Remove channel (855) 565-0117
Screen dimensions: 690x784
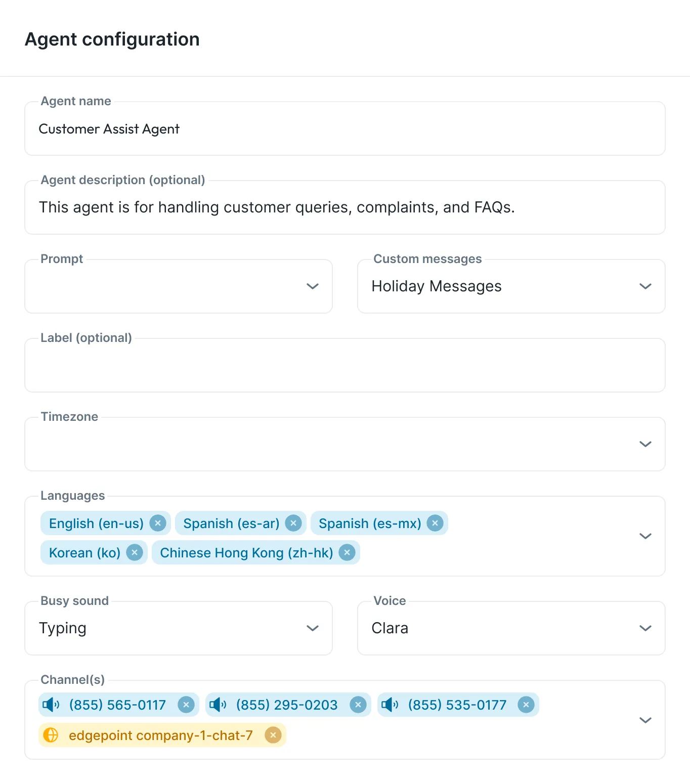[186, 705]
